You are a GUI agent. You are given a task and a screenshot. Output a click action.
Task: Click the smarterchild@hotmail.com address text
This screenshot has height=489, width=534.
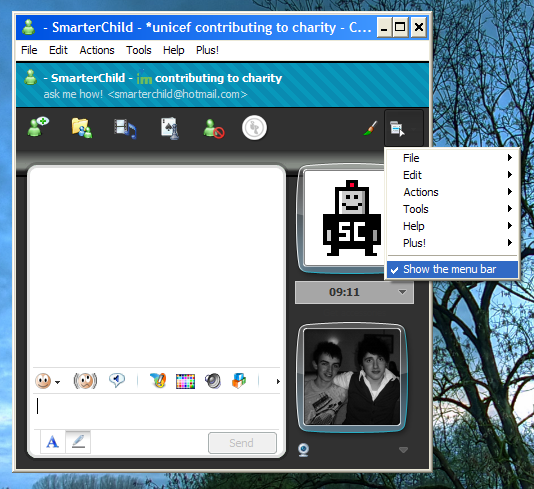pos(178,94)
